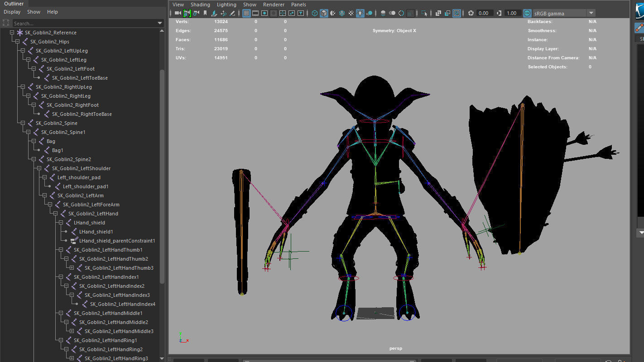Open the viewport Lighting menu

(226, 5)
